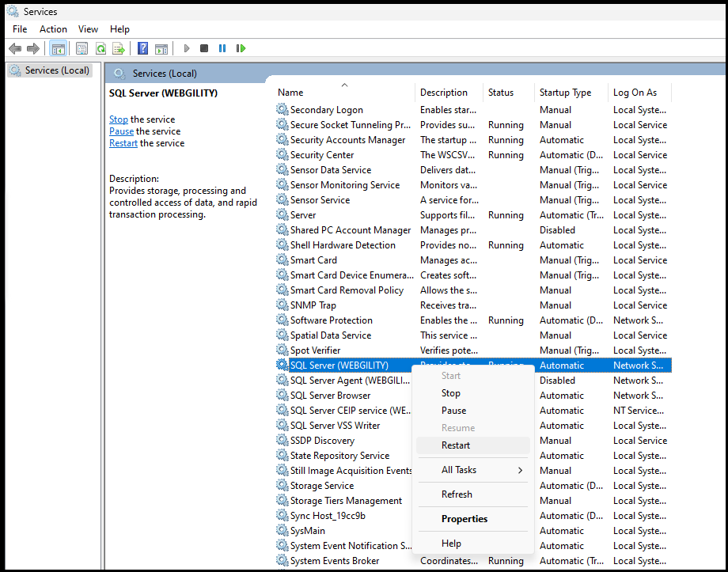Sort list by Startup Type column header
The width and height of the screenshot is (728, 572).
[x=565, y=93]
